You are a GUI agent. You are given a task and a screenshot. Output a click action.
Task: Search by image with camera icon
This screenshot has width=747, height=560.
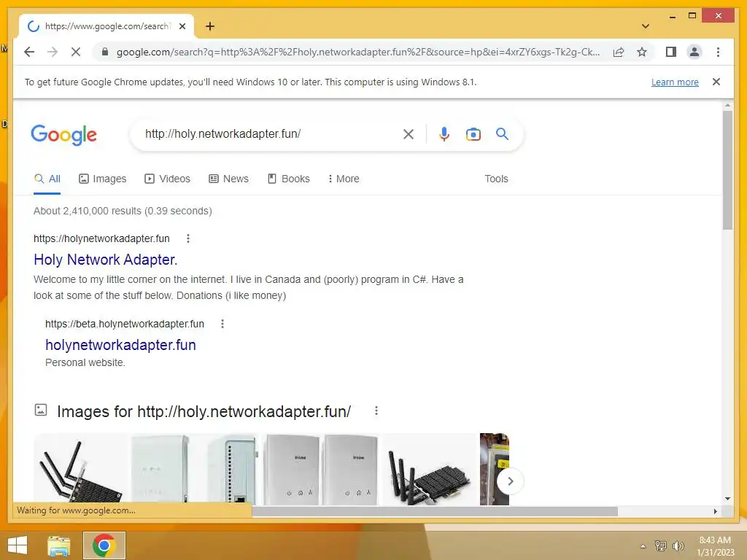pyautogui.click(x=473, y=134)
